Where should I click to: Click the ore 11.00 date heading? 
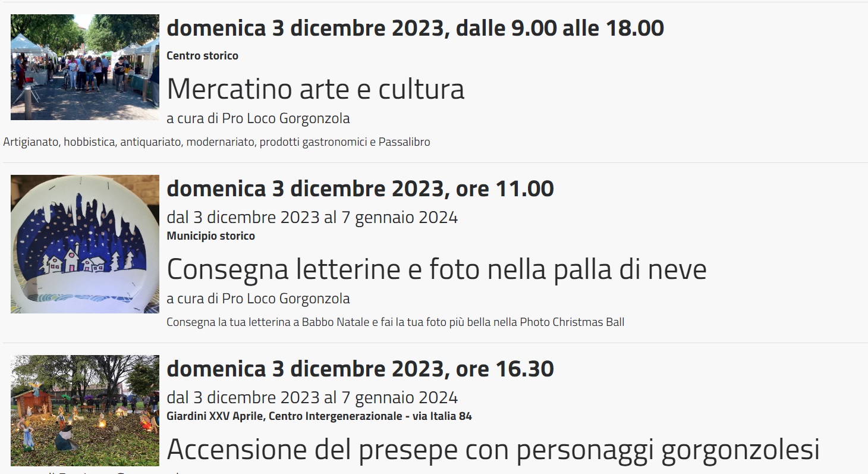click(x=360, y=189)
